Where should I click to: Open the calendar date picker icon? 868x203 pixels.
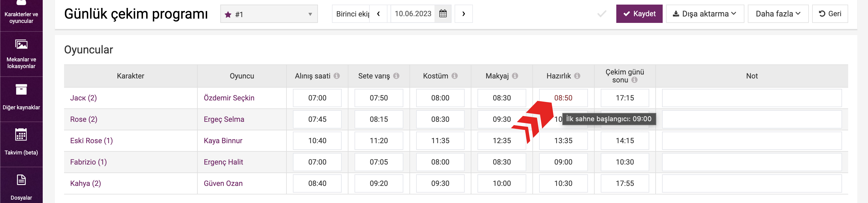pyautogui.click(x=443, y=14)
